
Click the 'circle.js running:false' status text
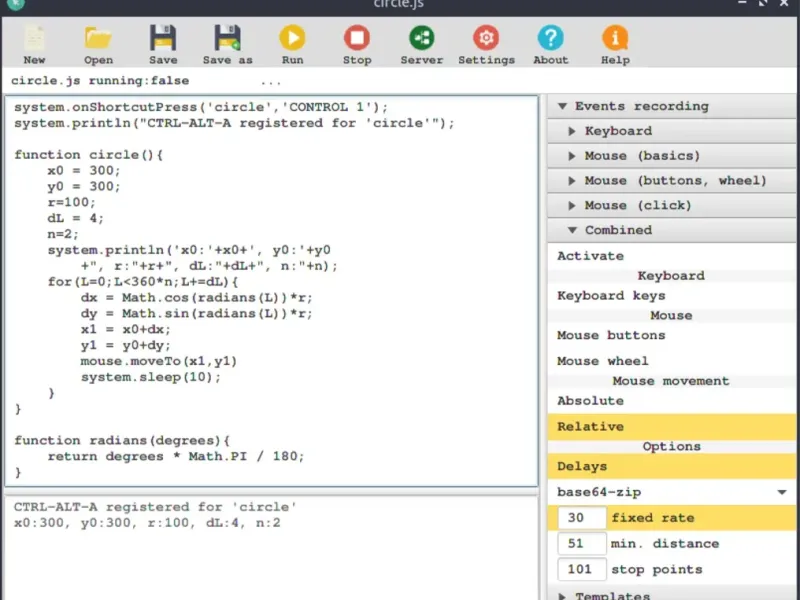click(x=100, y=81)
